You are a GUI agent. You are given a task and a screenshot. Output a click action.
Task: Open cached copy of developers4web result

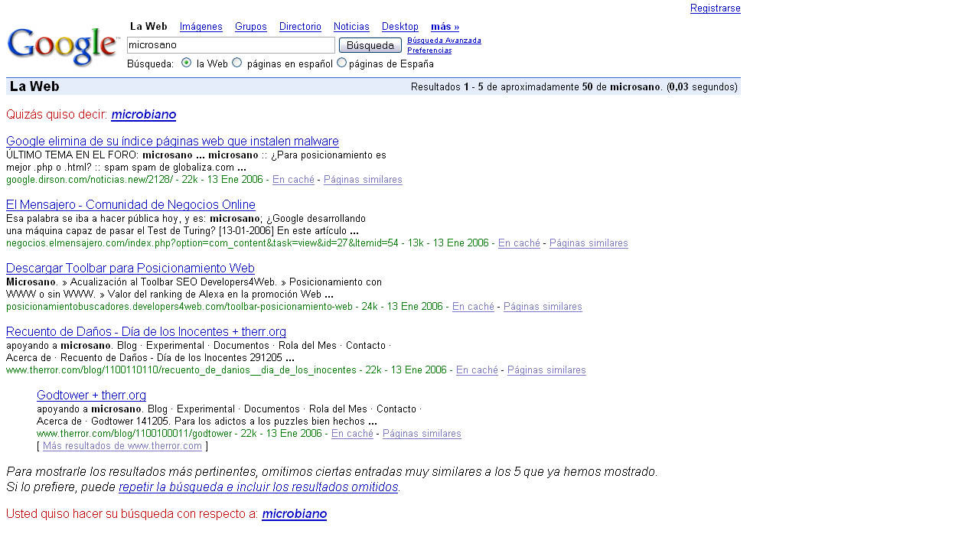tap(473, 307)
